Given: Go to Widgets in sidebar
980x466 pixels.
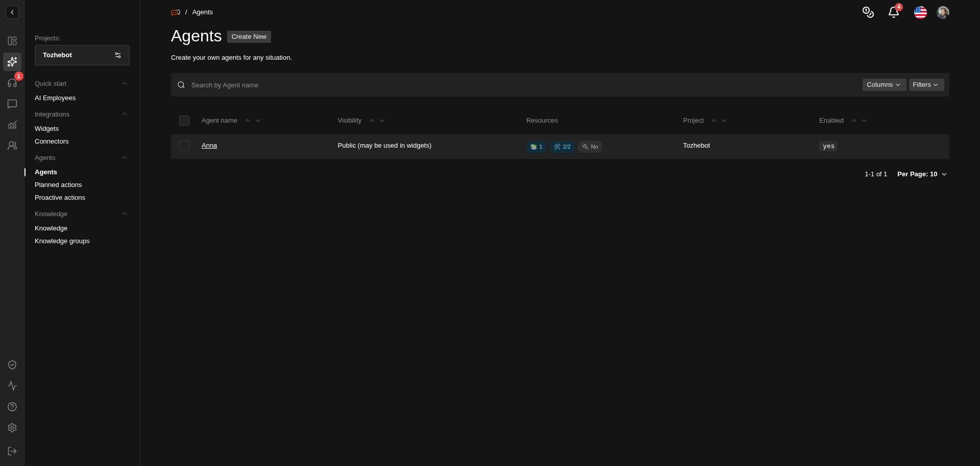Looking at the screenshot, I should coord(46,129).
